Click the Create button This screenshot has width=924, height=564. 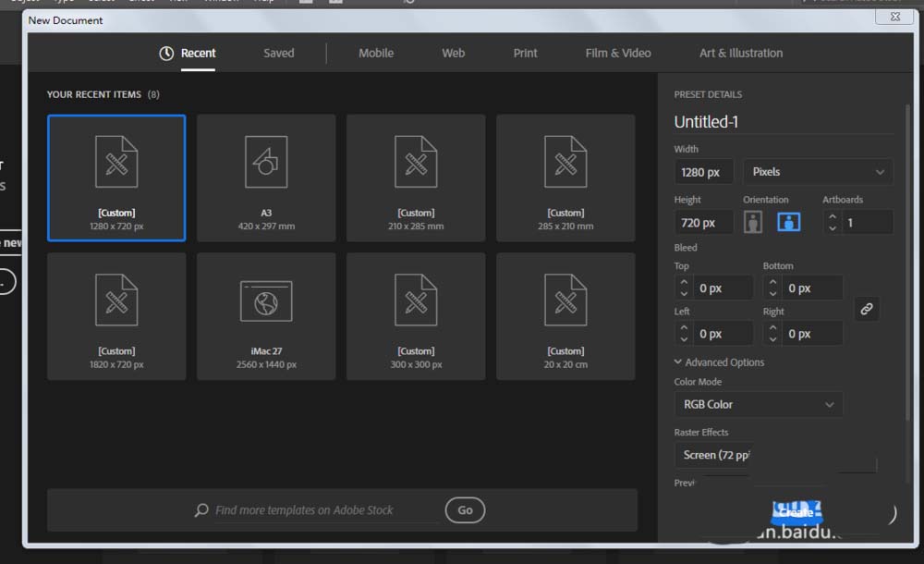pos(796,512)
